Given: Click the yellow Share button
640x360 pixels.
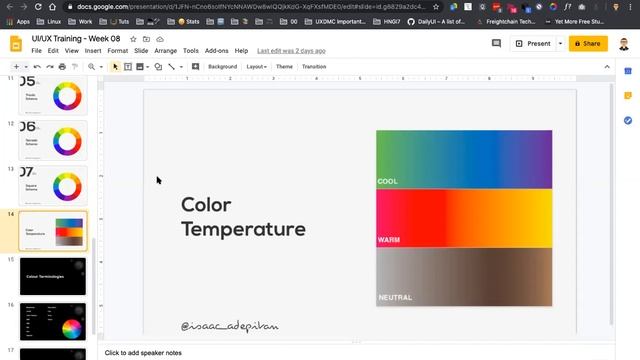Looking at the screenshot, I should coord(588,44).
